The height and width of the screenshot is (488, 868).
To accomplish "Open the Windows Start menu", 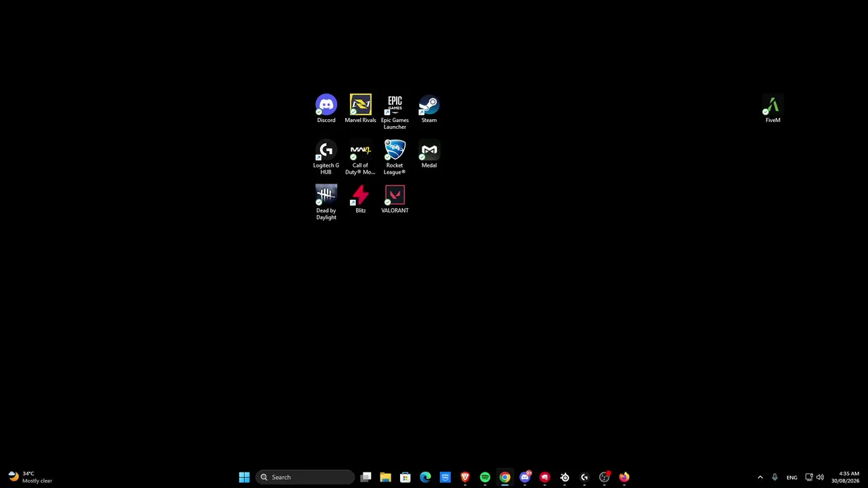I will [x=244, y=477].
